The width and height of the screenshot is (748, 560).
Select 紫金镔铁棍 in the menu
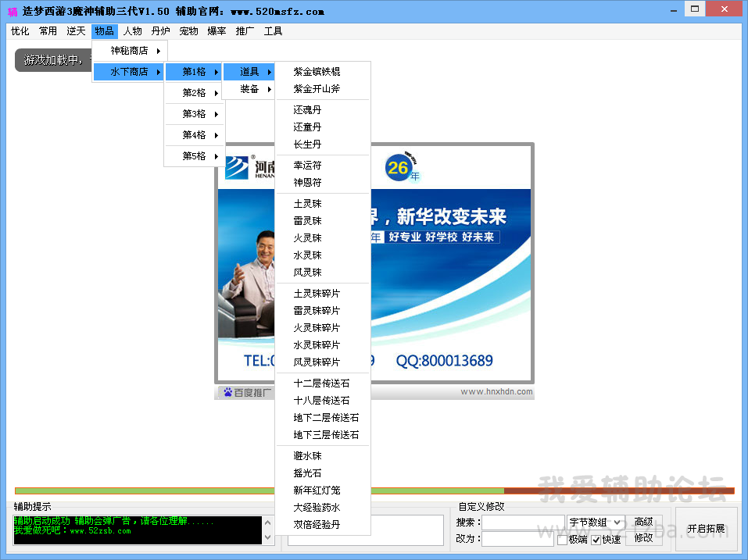[x=317, y=72]
